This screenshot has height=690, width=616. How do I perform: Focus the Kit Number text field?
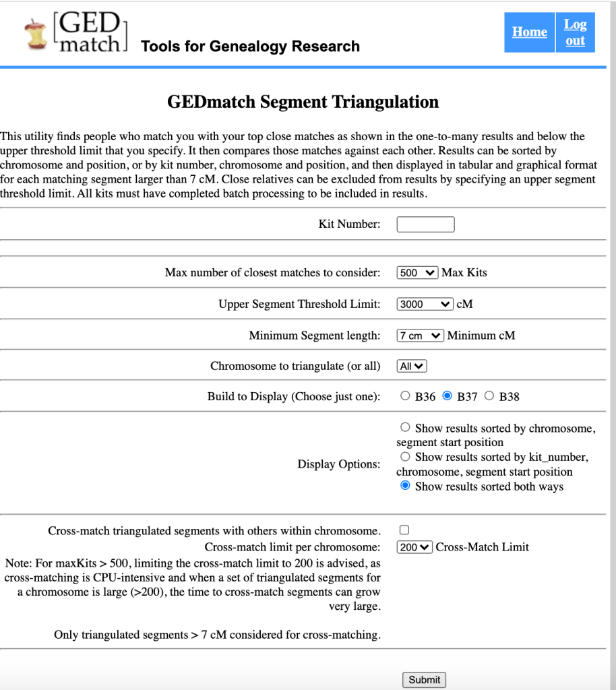coord(425,224)
